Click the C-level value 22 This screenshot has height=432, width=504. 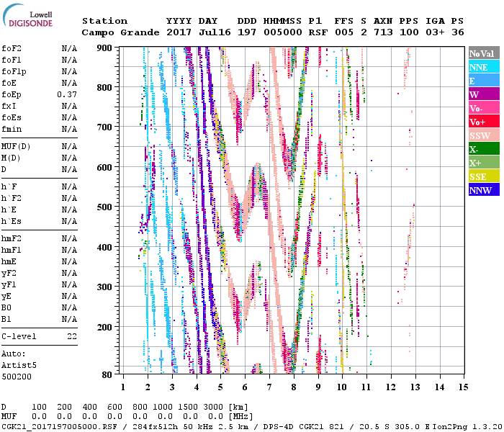72,336
